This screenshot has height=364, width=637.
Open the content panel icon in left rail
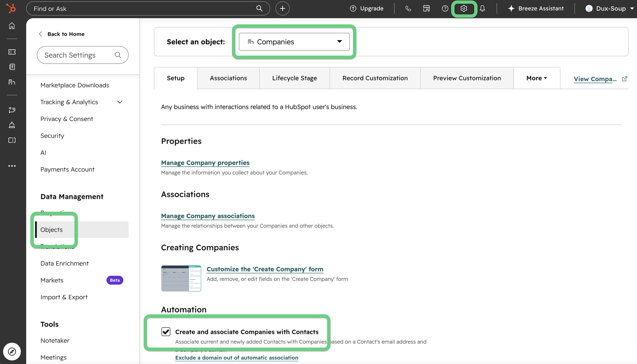click(12, 140)
